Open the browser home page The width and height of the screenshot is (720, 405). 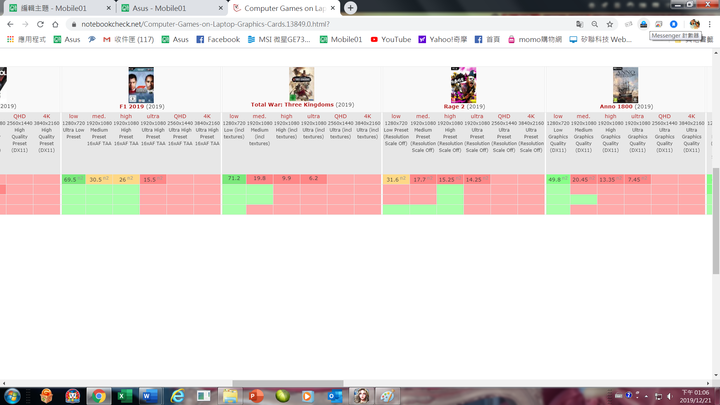click(55, 24)
